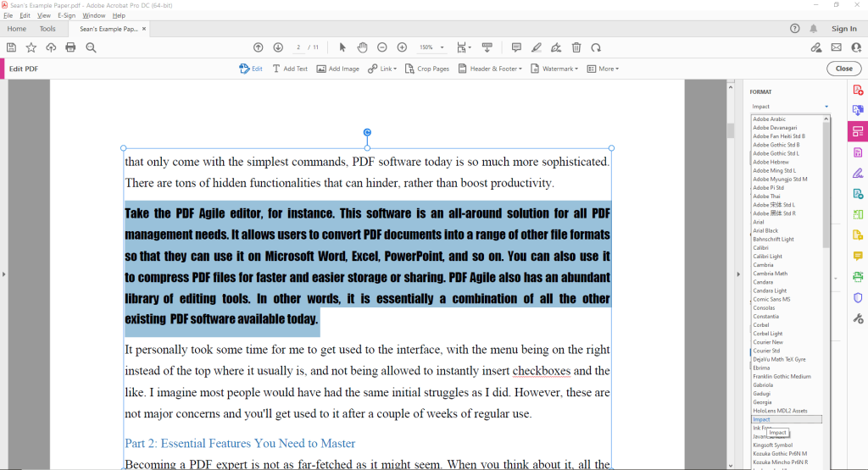Close the Sean's Example Paper tab
Viewport: 868px width, 470px height.
coord(144,29)
